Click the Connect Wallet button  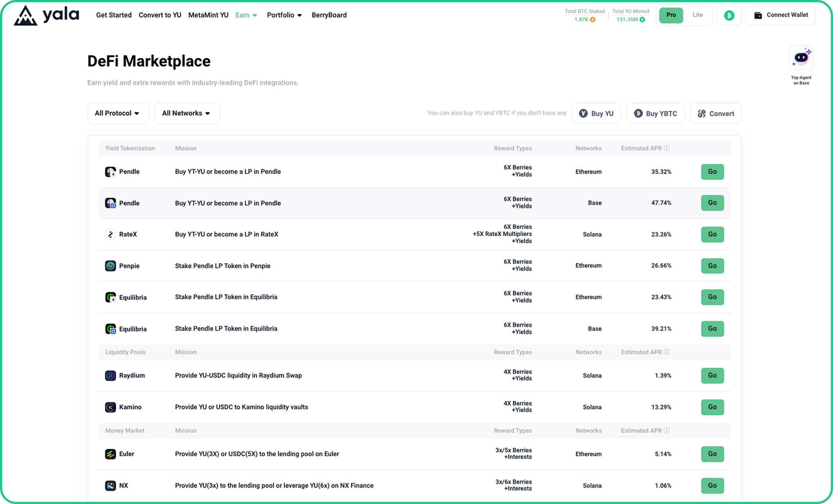(780, 15)
